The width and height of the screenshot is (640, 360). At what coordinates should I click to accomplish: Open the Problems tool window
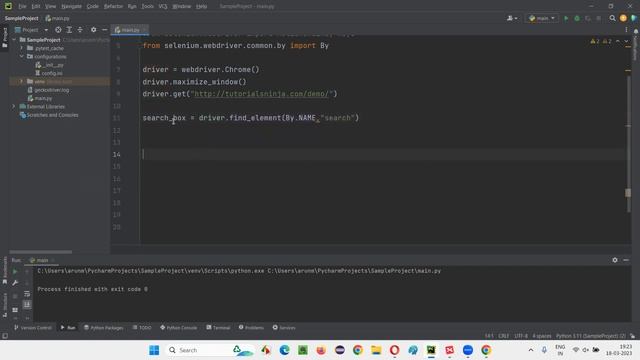[251, 328]
